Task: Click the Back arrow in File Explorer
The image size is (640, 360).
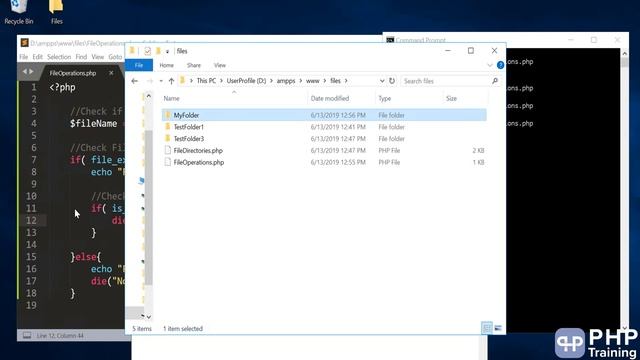Action: [x=134, y=81]
